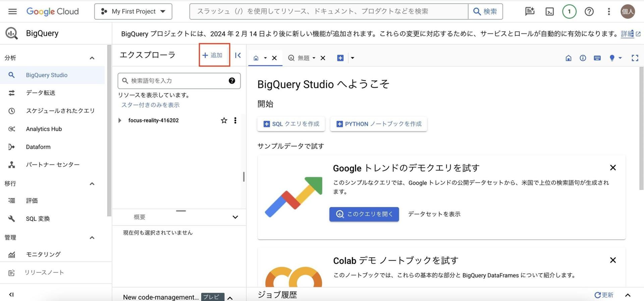Open the 個人 account avatar
Image resolution: width=644 pixels, height=301 pixels.
pos(628,12)
